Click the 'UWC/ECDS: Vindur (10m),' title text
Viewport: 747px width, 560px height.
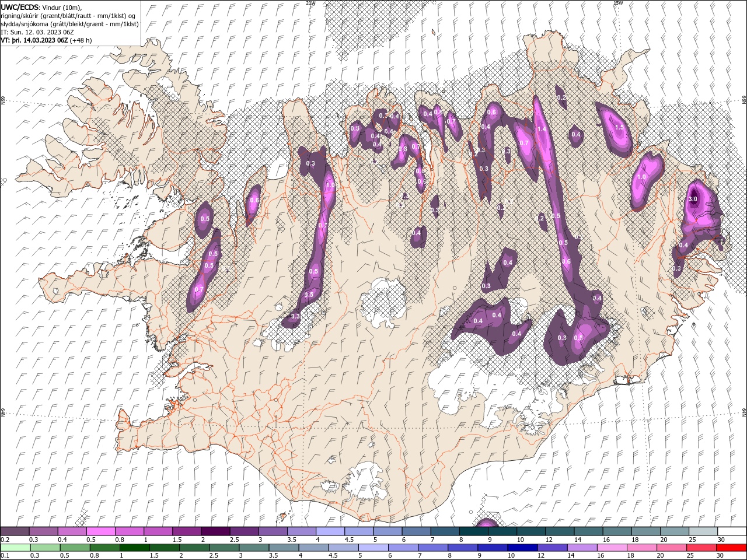tap(41, 7)
